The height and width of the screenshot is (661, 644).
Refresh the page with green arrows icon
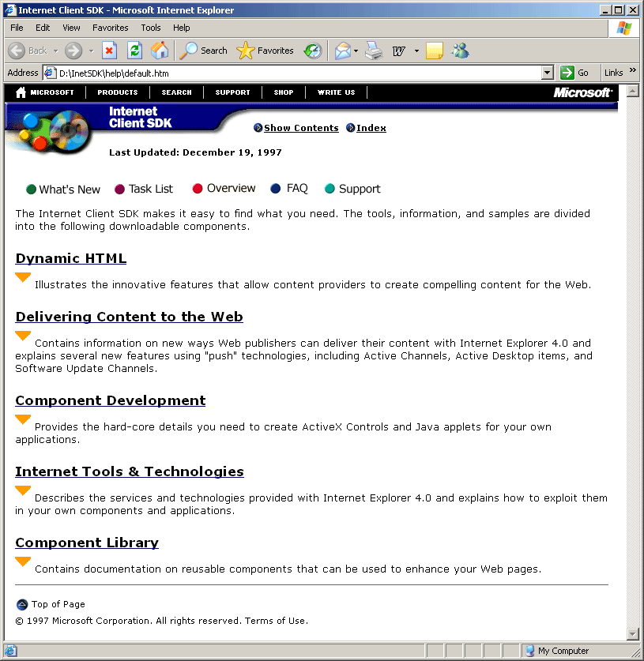pyautogui.click(x=134, y=51)
